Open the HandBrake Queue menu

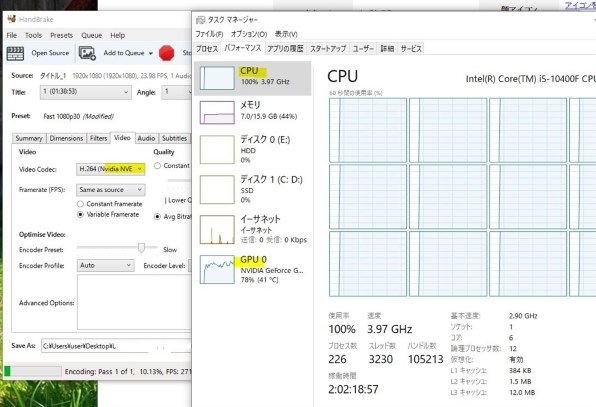[92, 35]
